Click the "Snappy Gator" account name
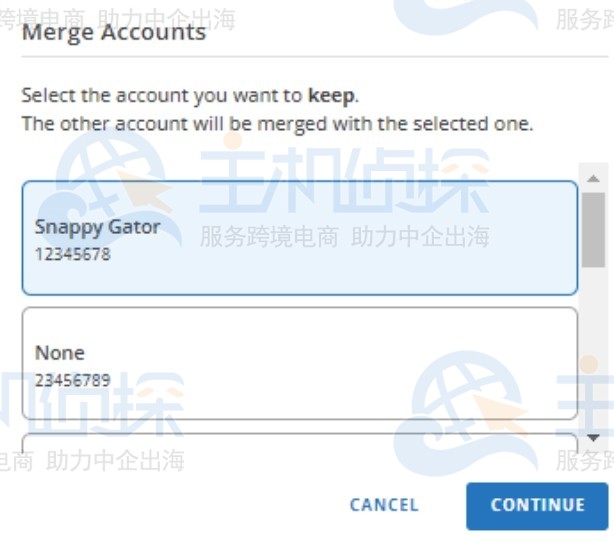614x542 pixels. 97,227
